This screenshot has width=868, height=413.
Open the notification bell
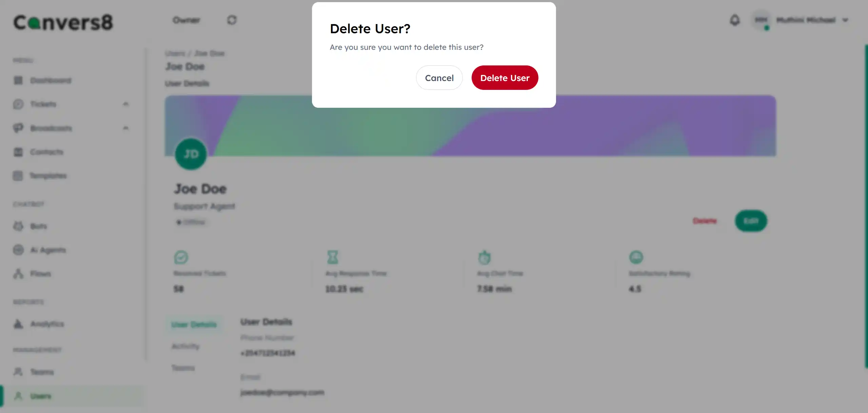(735, 20)
